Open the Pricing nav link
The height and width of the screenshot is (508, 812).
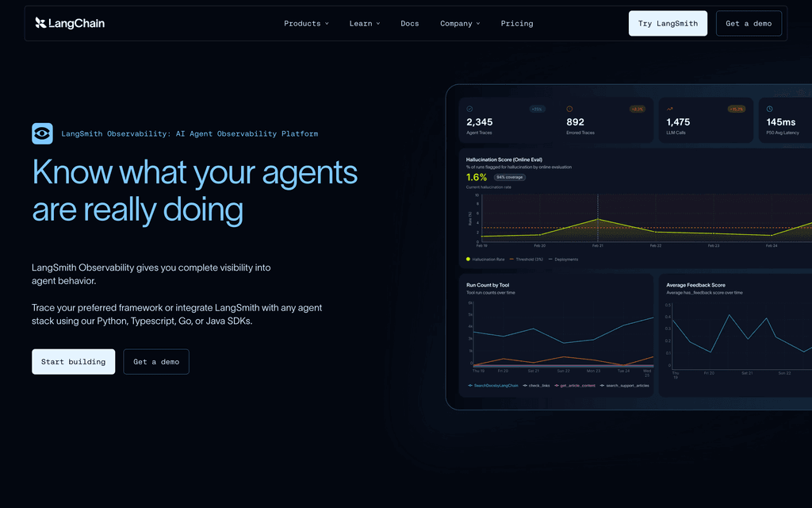pos(517,23)
